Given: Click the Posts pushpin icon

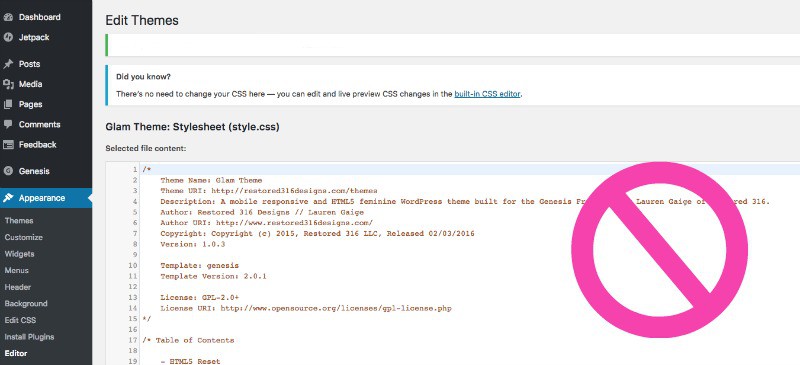Looking at the screenshot, I should tap(8, 64).
